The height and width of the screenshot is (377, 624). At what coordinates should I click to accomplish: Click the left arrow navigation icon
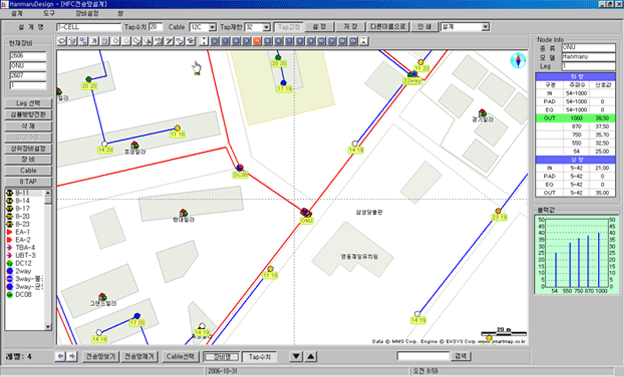pos(60,356)
